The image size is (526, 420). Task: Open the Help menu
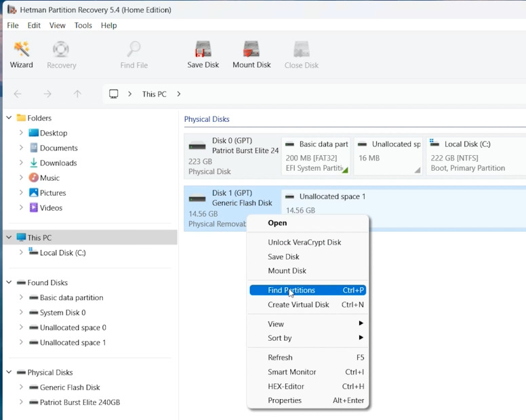(108, 26)
